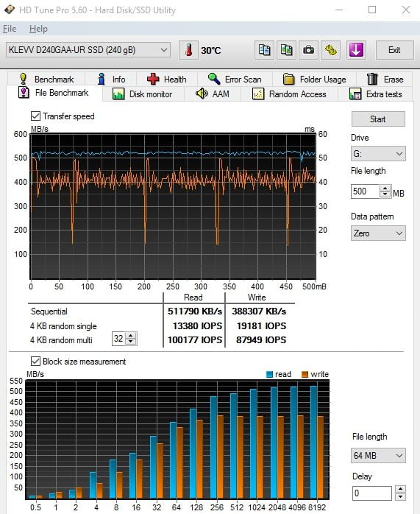Screen dimensions: 420x514
Task: Click the blue read legend swatch
Action: click(270, 374)
